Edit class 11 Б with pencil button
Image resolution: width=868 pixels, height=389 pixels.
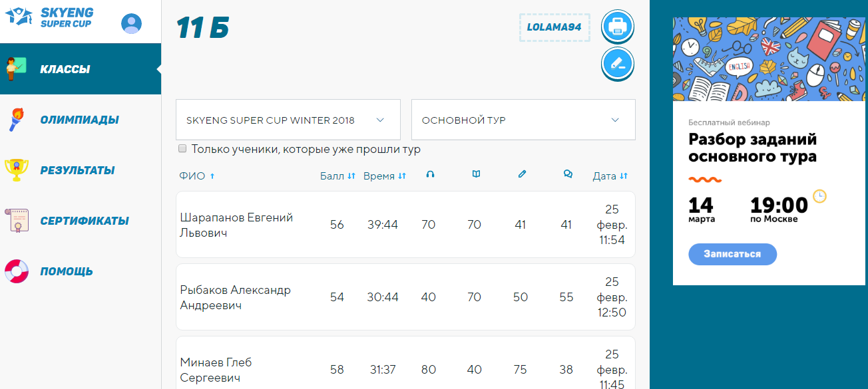(x=618, y=65)
